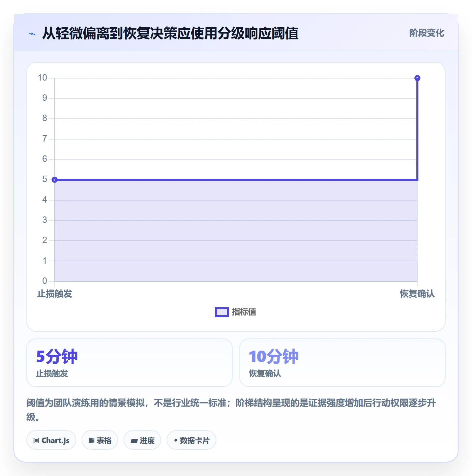Click the y-axis label 0
This screenshot has width=472, height=476.
(x=45, y=281)
